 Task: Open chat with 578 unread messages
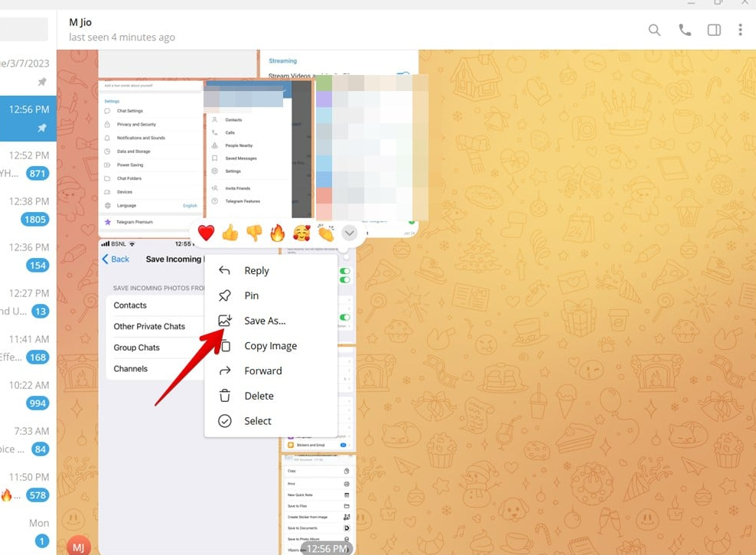pos(28,486)
